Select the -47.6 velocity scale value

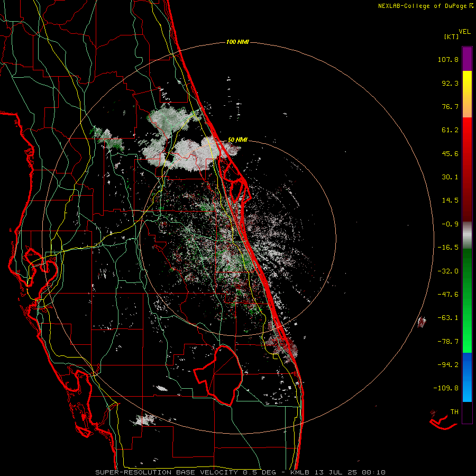pos(448,295)
